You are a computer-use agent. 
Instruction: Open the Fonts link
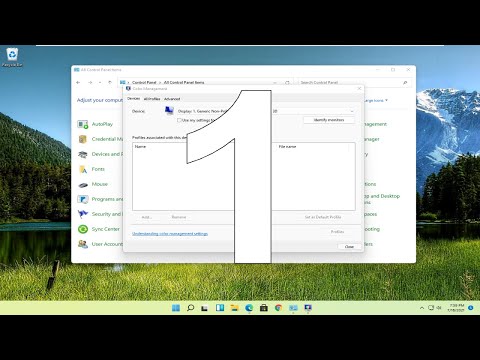(98, 169)
